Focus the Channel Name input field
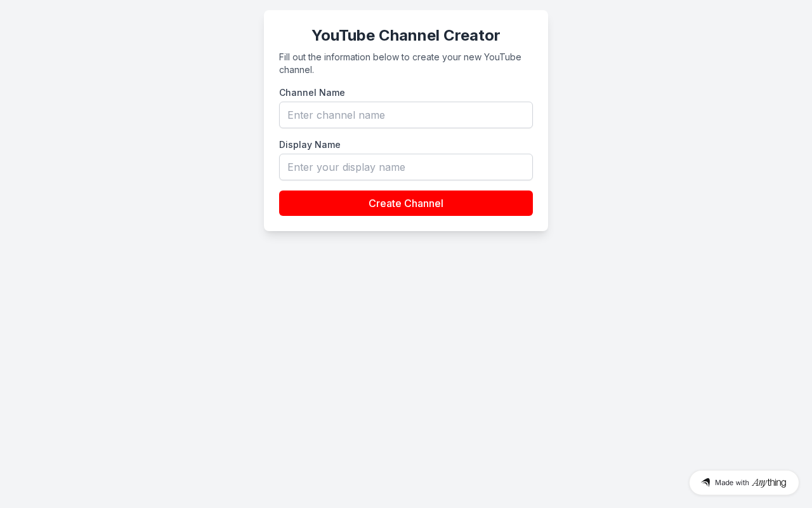This screenshot has width=812, height=508. tap(406, 115)
